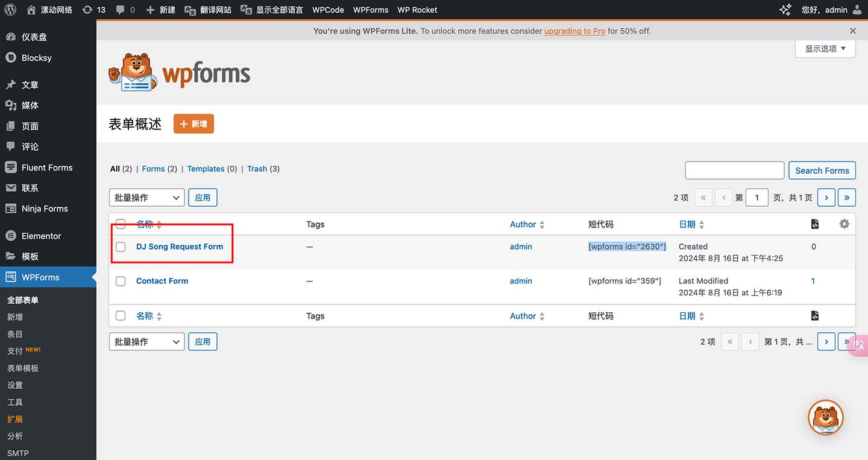868x460 pixels.
Task: Click WPCode in the admin bar
Action: pos(328,10)
